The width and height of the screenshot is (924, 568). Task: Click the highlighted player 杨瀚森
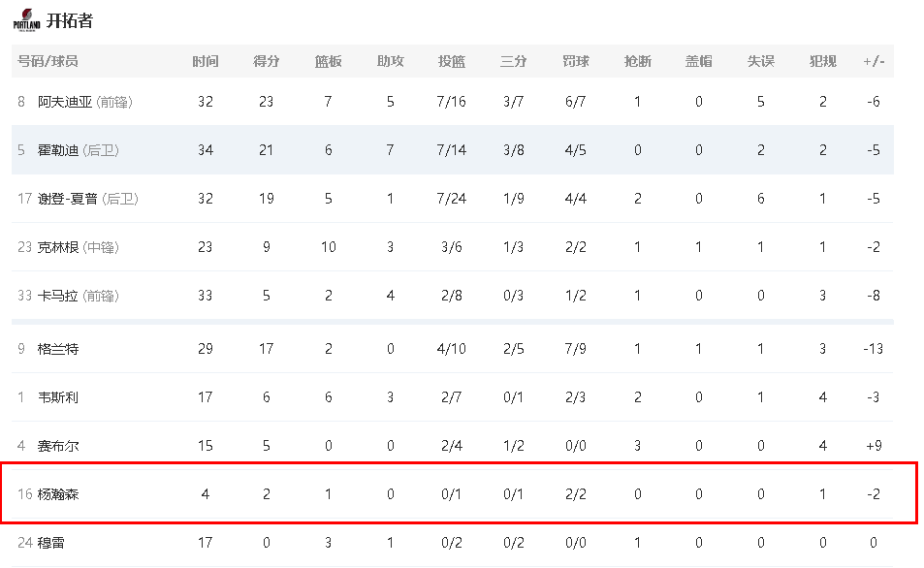[x=58, y=494]
